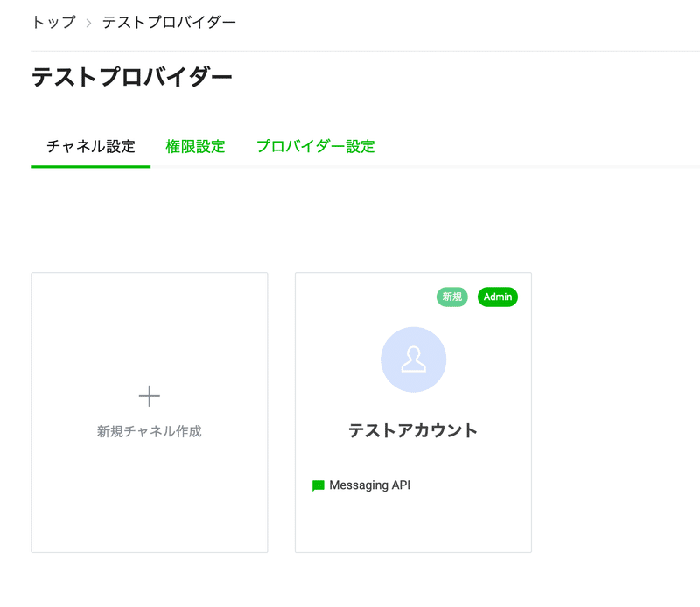Click the green speech bubble icon beside Messaging API
The height and width of the screenshot is (607, 700).
pyautogui.click(x=317, y=483)
